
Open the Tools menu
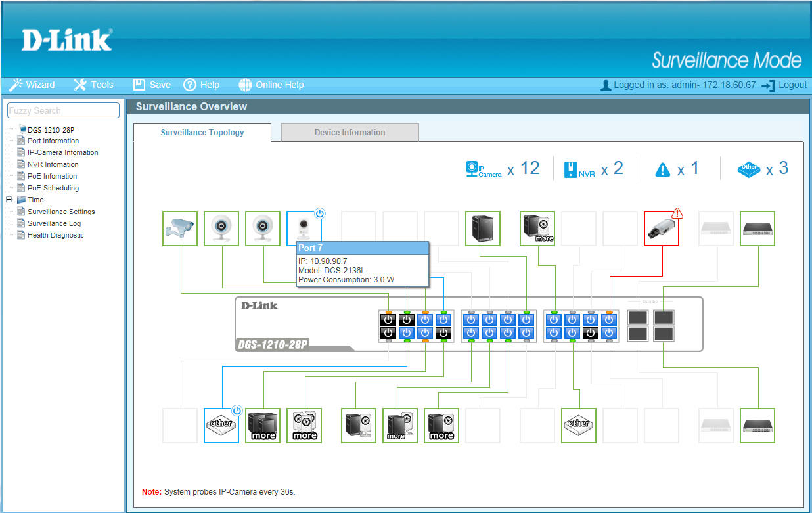[94, 85]
